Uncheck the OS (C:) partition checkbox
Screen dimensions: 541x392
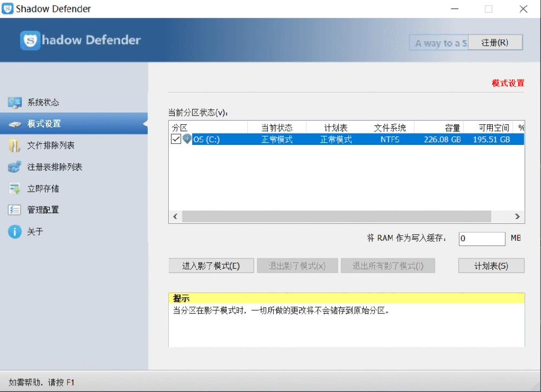point(176,139)
